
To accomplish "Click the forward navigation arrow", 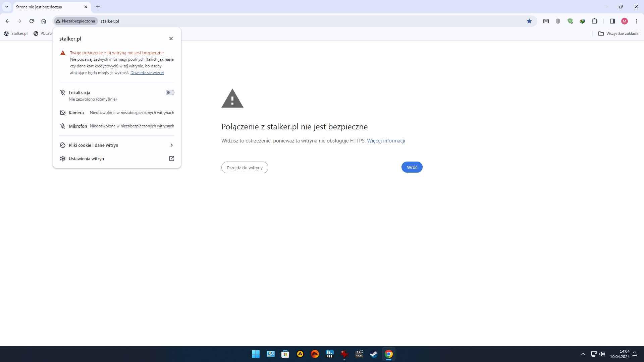I will (x=19, y=21).
